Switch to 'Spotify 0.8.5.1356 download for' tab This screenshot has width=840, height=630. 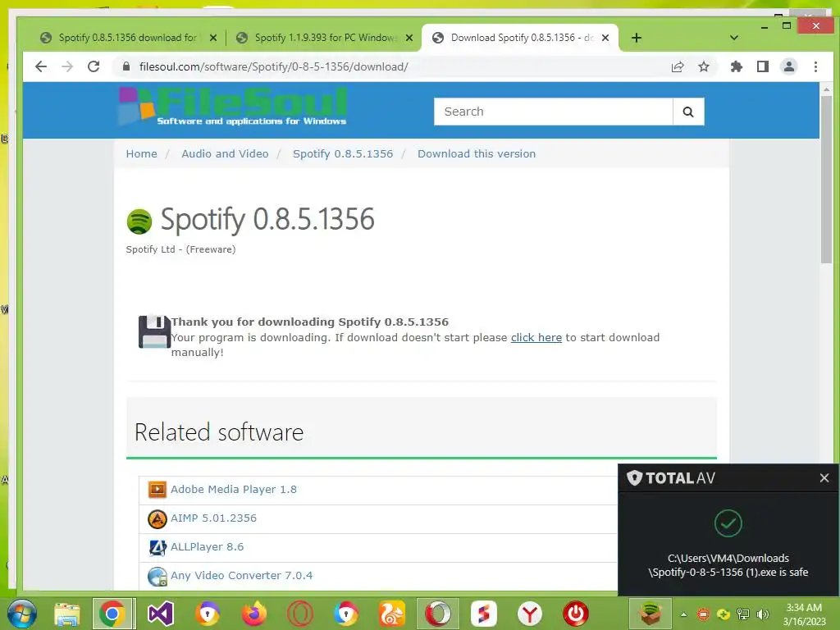pos(127,38)
